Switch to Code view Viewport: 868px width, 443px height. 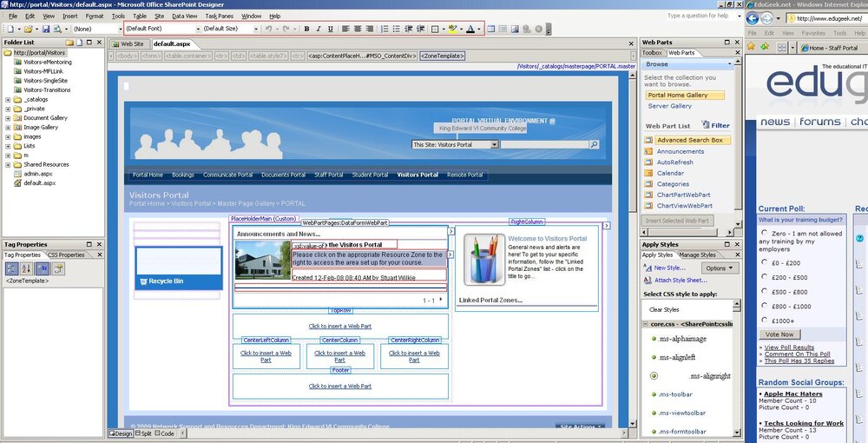pyautogui.click(x=164, y=433)
